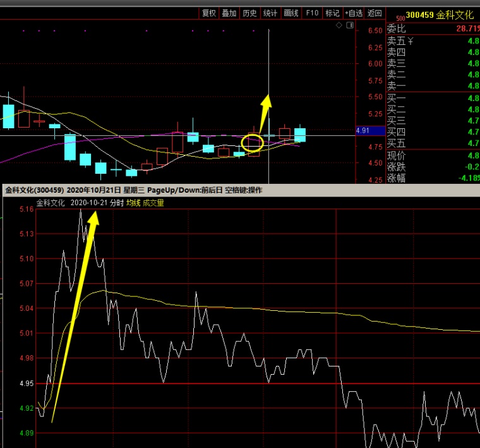Image resolution: width=480 pixels, height=448 pixels.
Task: Click the yellow arrow annotation in K-line chart
Action: pyautogui.click(x=265, y=114)
